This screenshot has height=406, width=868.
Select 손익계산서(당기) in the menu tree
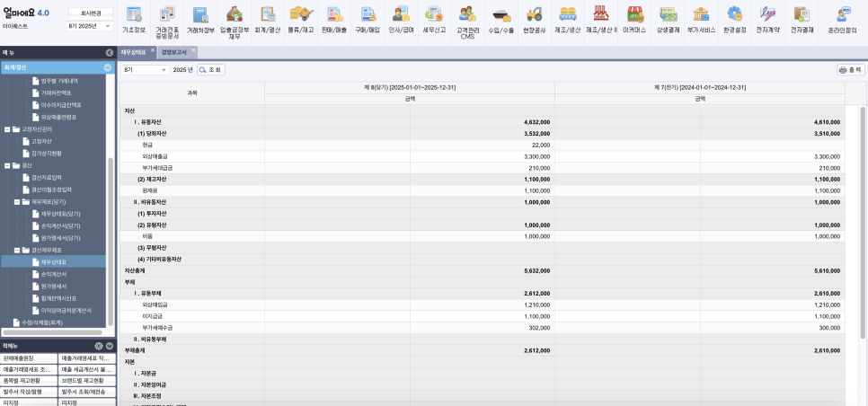[x=60, y=226]
